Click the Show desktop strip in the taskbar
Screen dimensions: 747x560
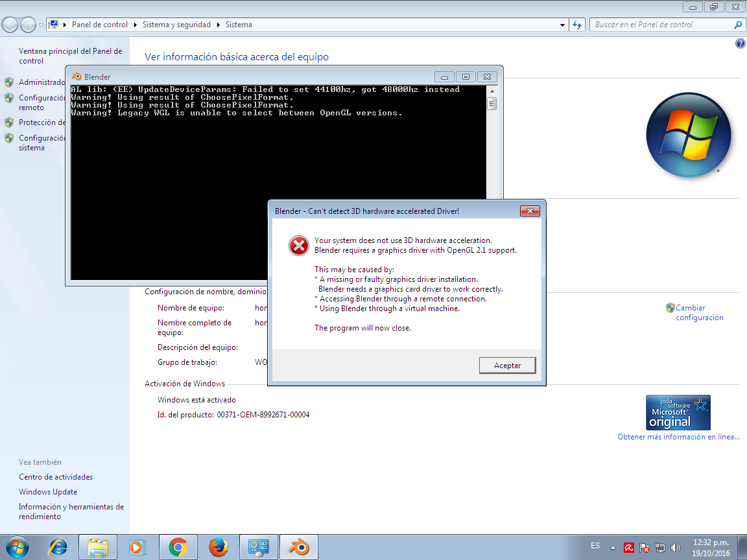coord(742,547)
